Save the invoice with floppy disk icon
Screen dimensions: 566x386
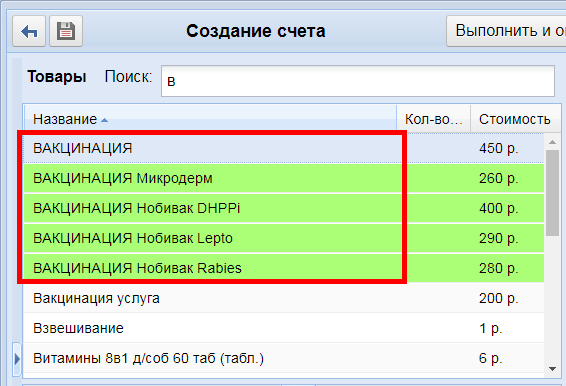[x=66, y=31]
